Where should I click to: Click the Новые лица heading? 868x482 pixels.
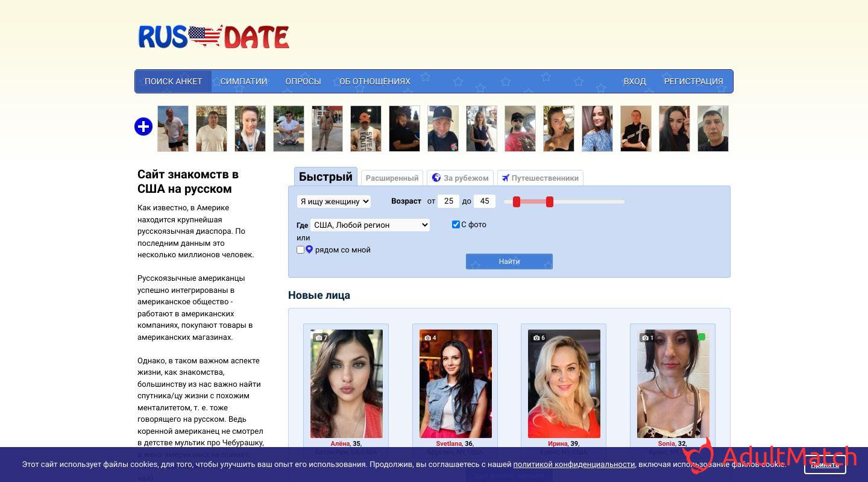coord(319,295)
